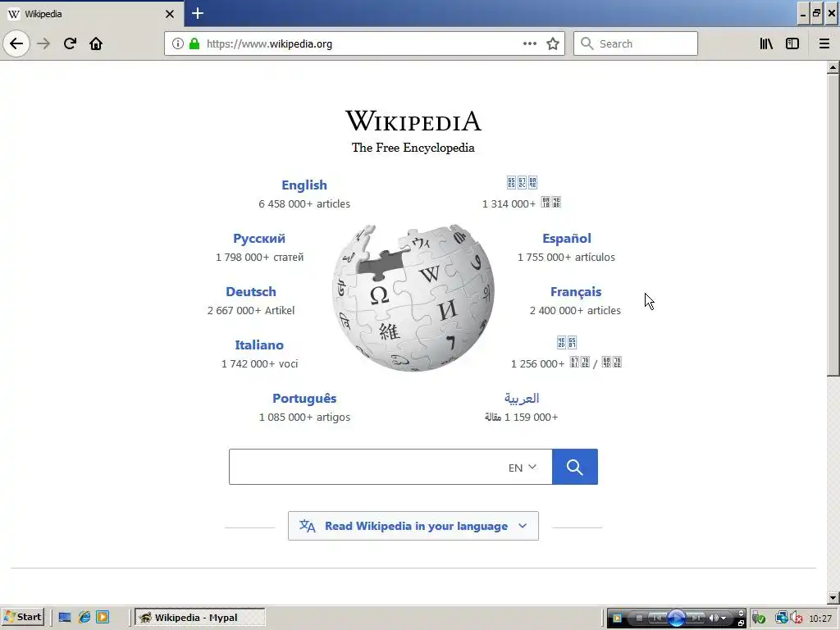Open English Wikipedia link
This screenshot has height=630, width=840.
tap(304, 185)
